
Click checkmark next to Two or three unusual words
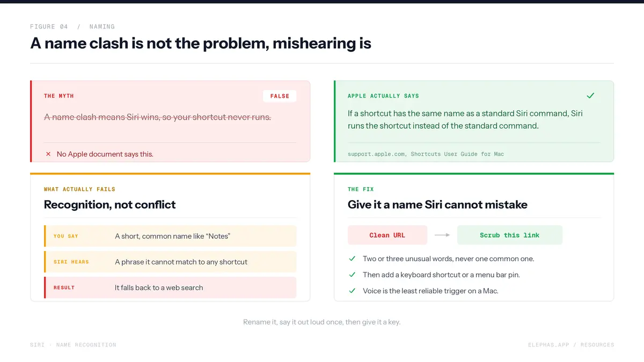coord(352,258)
